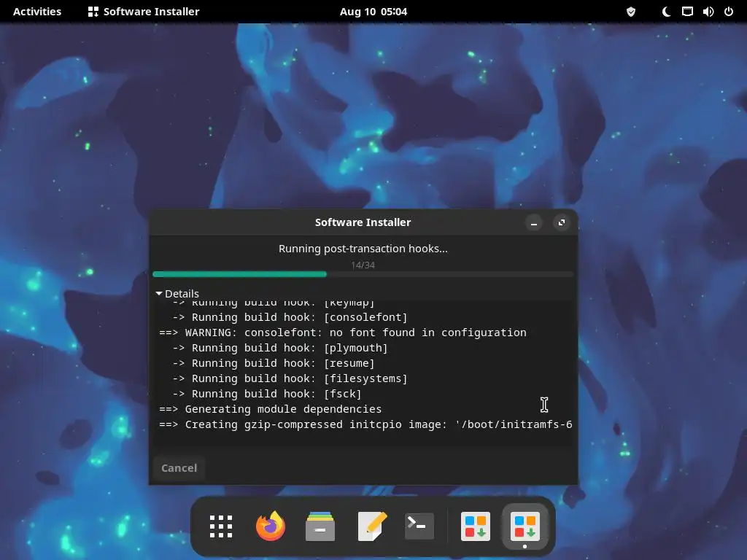Maximize the Software Installer window
This screenshot has height=560, width=747.
tap(562, 222)
